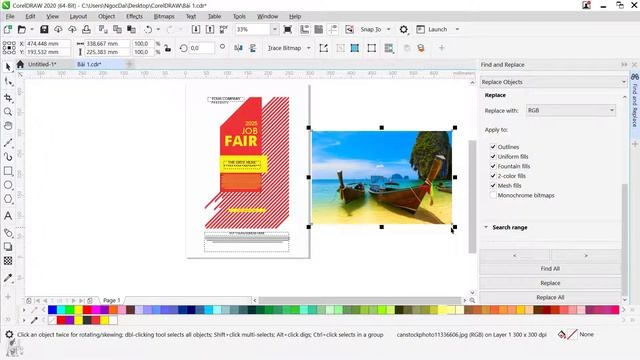Open the File menu

coord(10,16)
